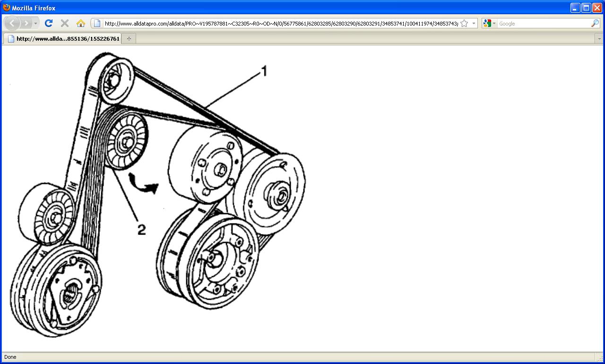This screenshot has width=605, height=364.
Task: List all tabs dropdown arrow
Action: (x=599, y=39)
